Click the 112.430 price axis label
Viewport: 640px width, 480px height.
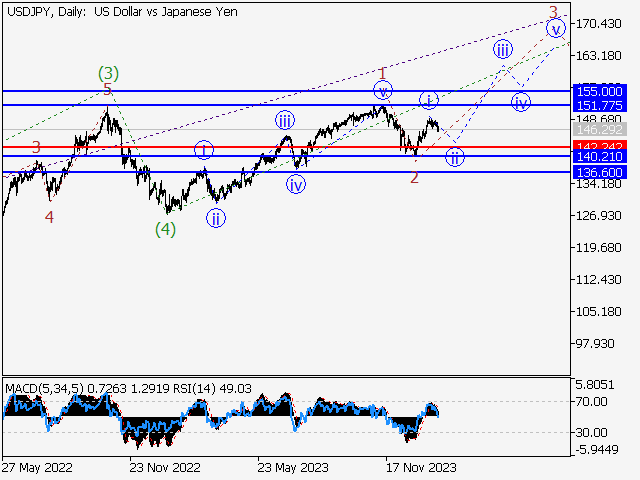598,280
